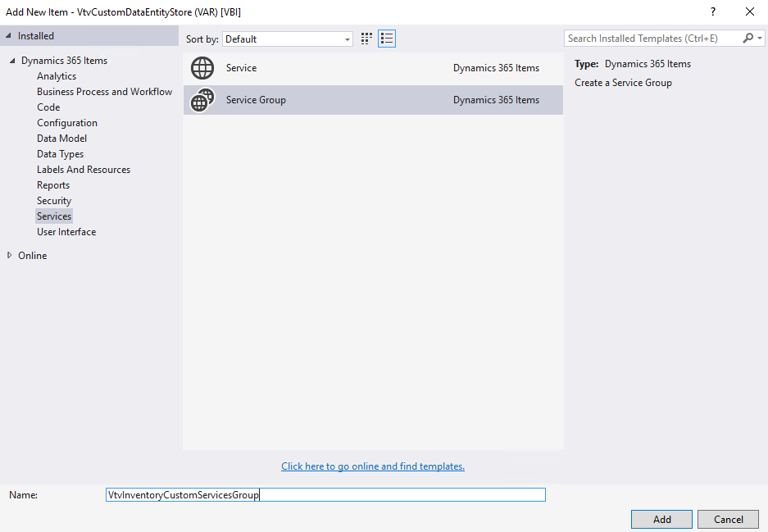The image size is (768, 532).
Task: Expand the Online section
Action: pos(9,255)
